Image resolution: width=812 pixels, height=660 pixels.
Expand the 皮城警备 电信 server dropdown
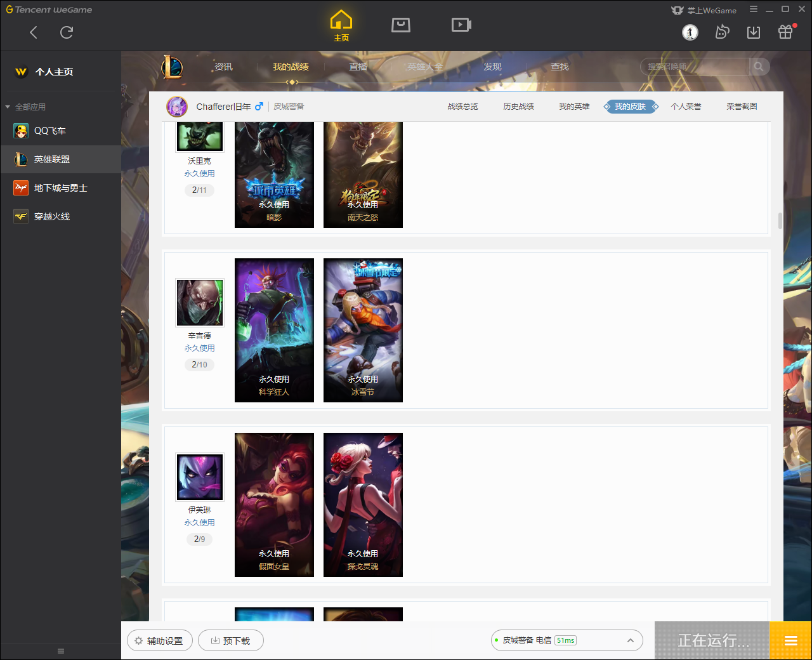click(x=567, y=640)
